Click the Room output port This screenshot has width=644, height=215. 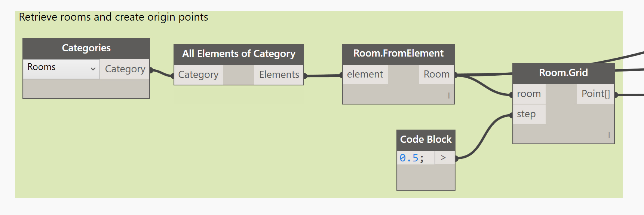(x=436, y=74)
